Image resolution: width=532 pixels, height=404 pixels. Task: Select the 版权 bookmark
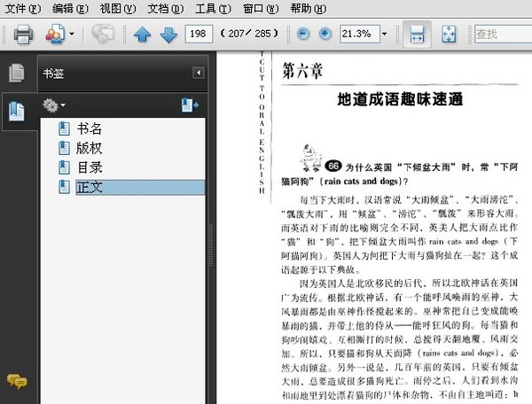[89, 148]
